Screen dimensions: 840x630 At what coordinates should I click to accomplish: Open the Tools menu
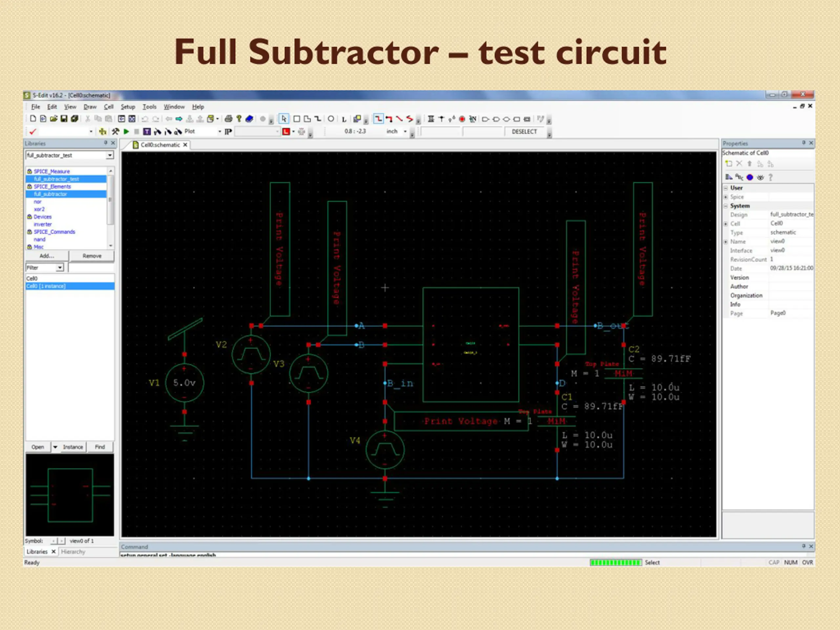click(x=149, y=107)
